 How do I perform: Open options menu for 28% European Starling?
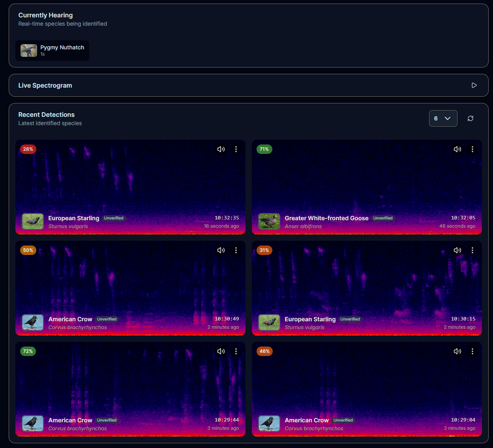pyautogui.click(x=236, y=149)
